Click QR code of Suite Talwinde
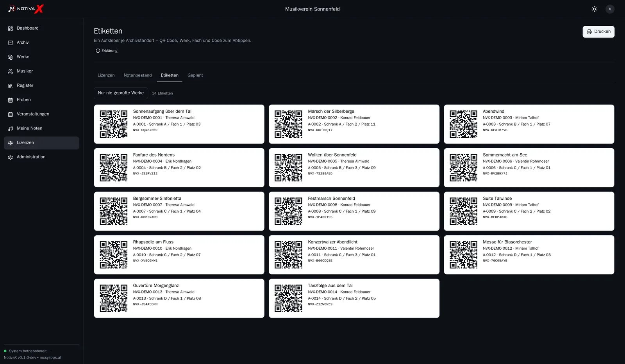Screen dimensions: 625x364 [463, 211]
